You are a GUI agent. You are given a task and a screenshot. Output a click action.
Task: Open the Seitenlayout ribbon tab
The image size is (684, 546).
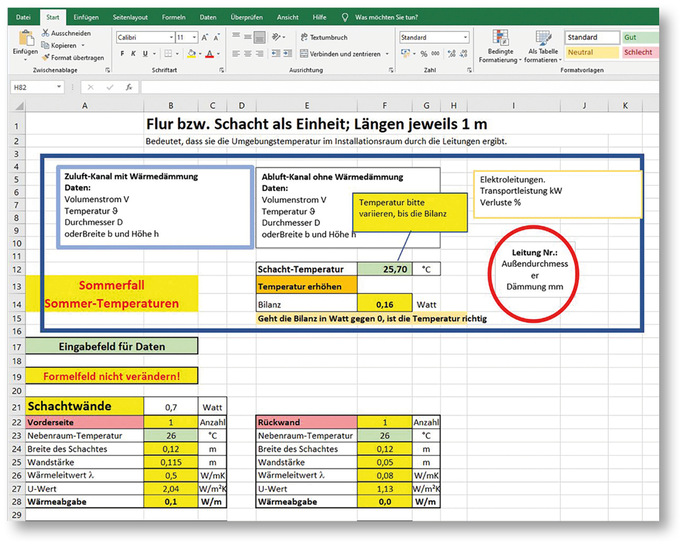127,17
